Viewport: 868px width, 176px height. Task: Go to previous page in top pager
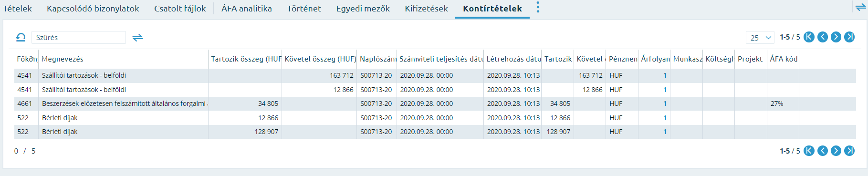tap(822, 37)
